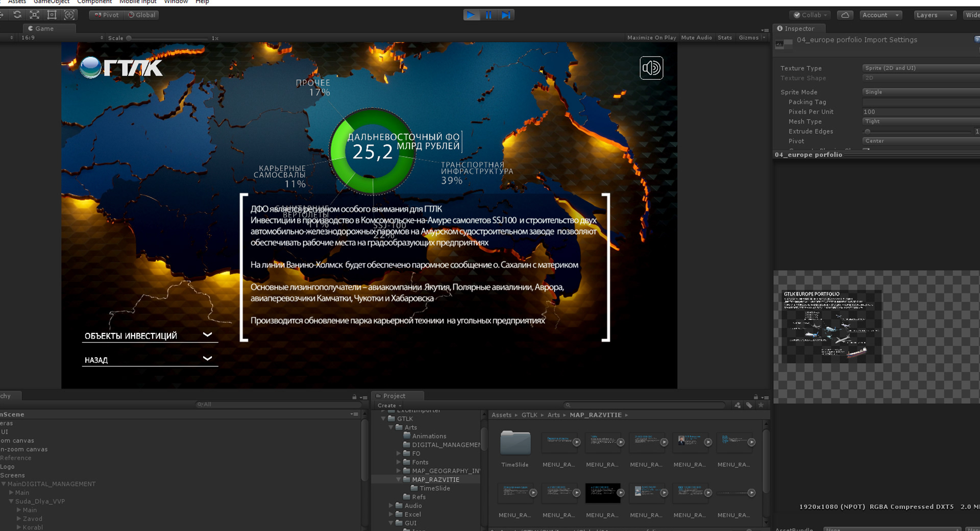Collapse MainDIGITAL_MANAGEMENT in hierarchy
The height and width of the screenshot is (531, 980).
point(4,484)
